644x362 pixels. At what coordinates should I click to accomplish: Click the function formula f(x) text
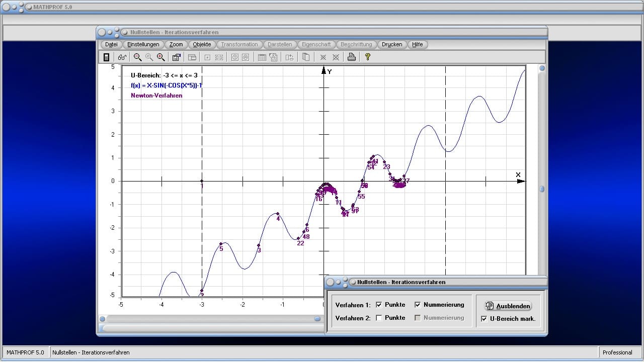click(167, 85)
